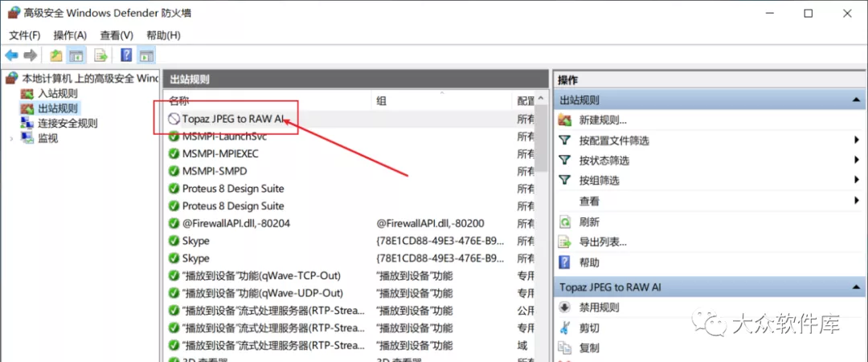Expand the 监视 tree node
Screen dimensions: 868x362
click(x=11, y=138)
